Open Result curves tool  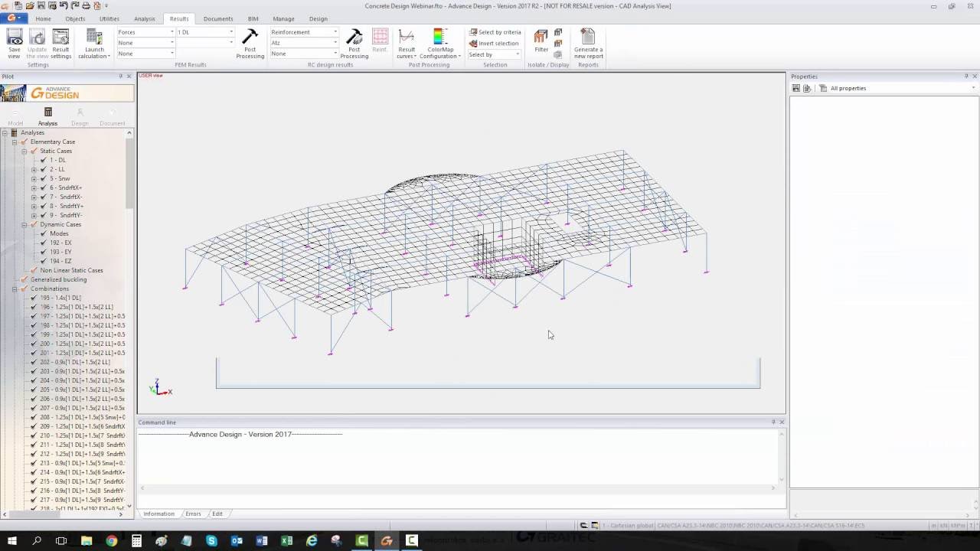point(407,43)
